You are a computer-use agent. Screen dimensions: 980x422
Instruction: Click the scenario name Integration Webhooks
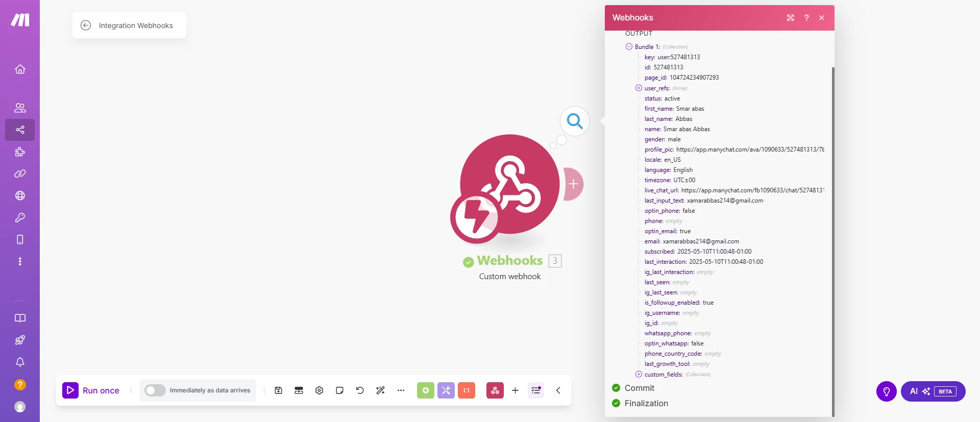[x=136, y=26]
